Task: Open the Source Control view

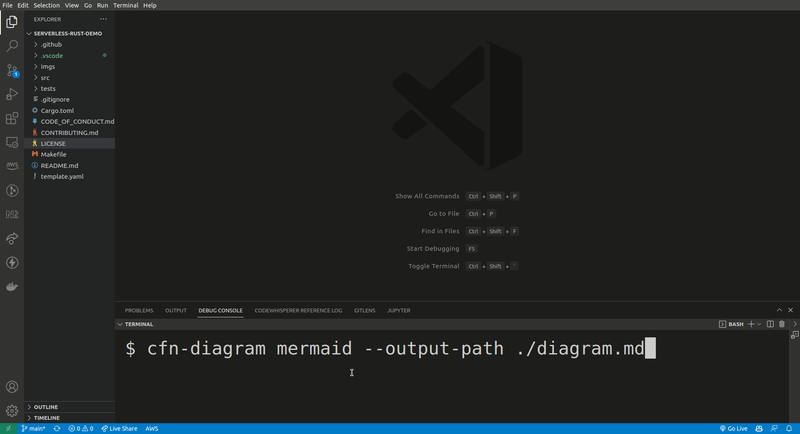Action: tap(12, 70)
